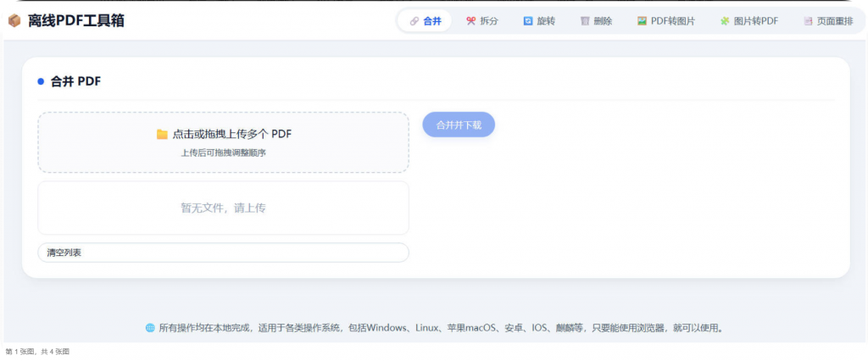868x361 pixels.
Task: Click the 上传后可拖拽调整顺序 hint text
Action: 223,153
